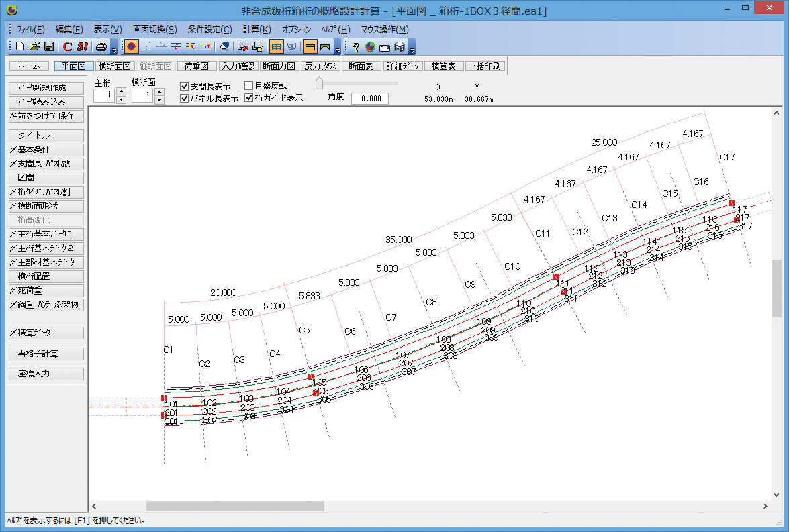The image size is (789, 532).
Task: Click the 名前をつけて保存 button
Action: point(46,116)
